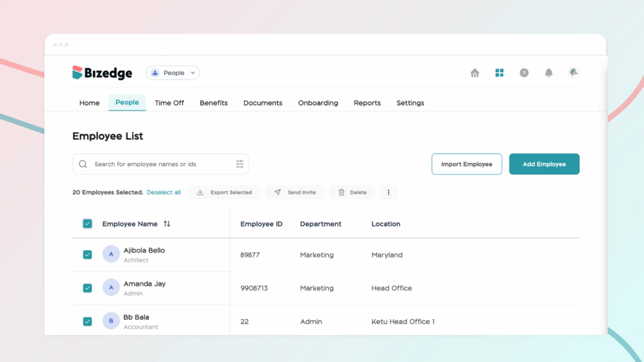The image size is (644, 362).
Task: Click the Add Employee button
Action: [544, 164]
